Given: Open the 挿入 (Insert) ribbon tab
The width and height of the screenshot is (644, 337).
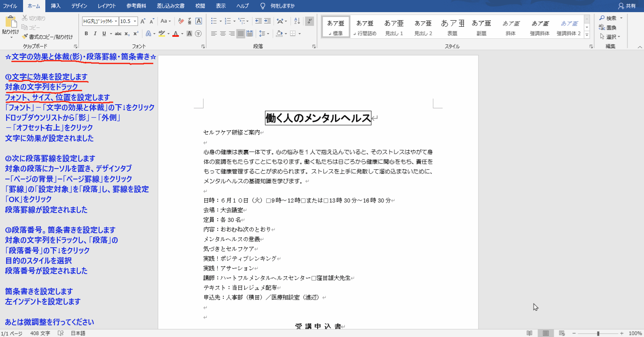Looking at the screenshot, I should (x=55, y=6).
